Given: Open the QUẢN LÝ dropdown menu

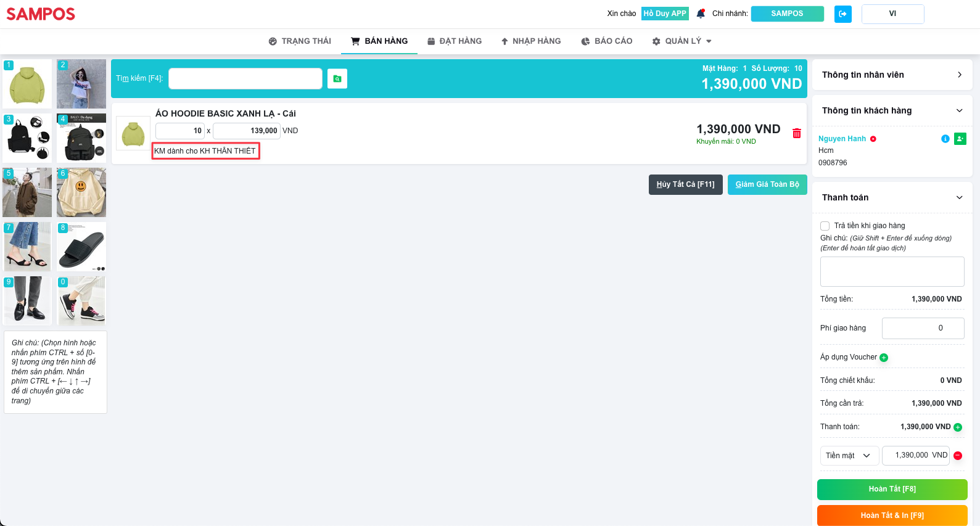Looking at the screenshot, I should [x=682, y=41].
